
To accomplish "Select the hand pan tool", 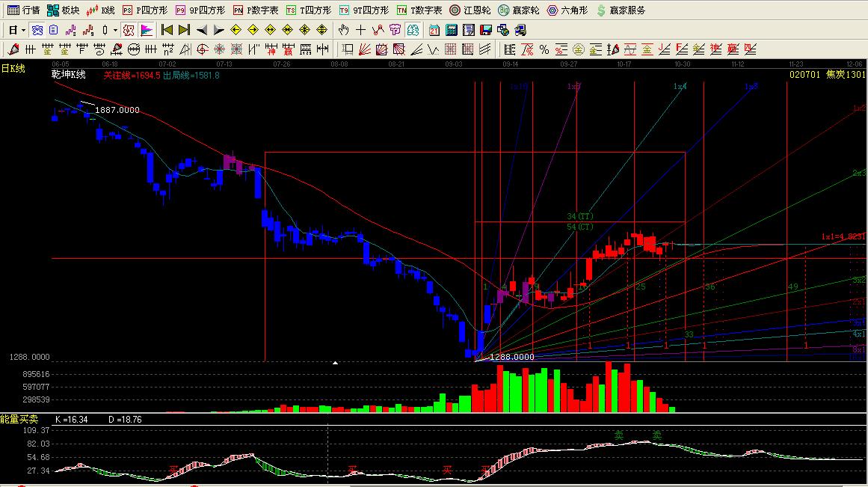I will point(343,30).
